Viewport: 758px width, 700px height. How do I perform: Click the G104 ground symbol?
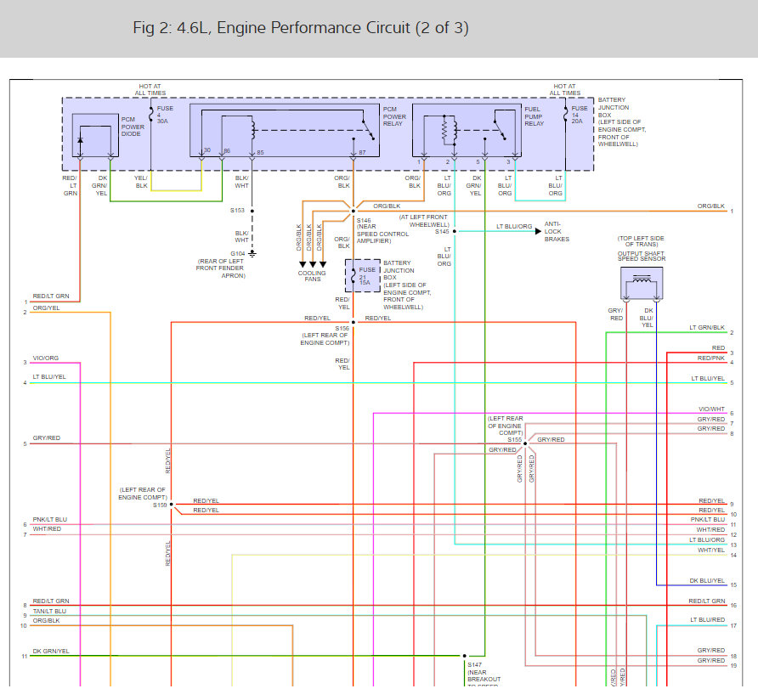pos(252,254)
